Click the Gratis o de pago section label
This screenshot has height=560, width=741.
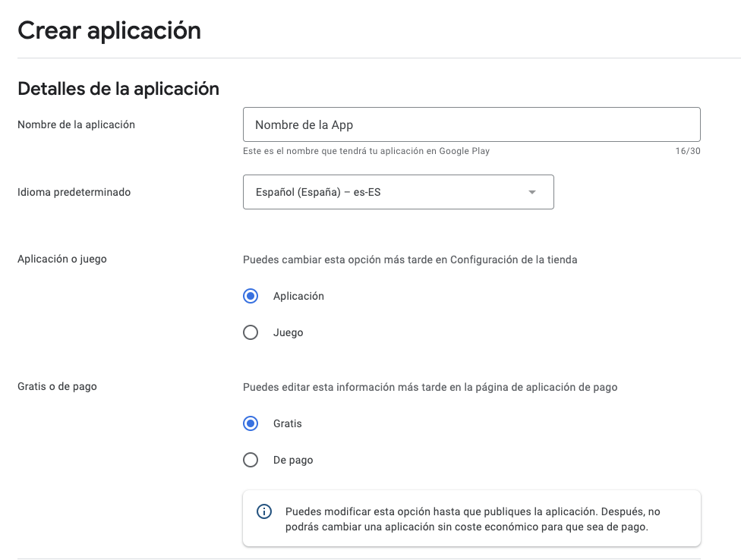coord(57,387)
